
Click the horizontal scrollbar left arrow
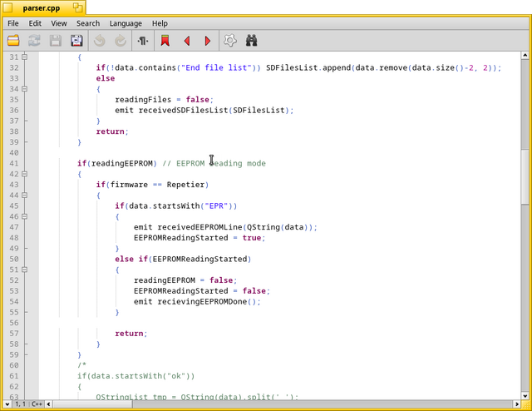pyautogui.click(x=49, y=404)
